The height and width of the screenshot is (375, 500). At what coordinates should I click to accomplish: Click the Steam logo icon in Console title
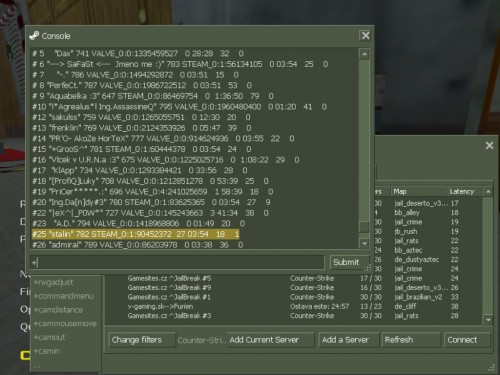pos(34,36)
